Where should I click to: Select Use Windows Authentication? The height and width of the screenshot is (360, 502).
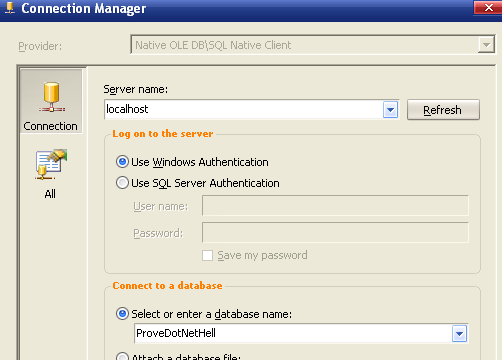click(x=122, y=162)
